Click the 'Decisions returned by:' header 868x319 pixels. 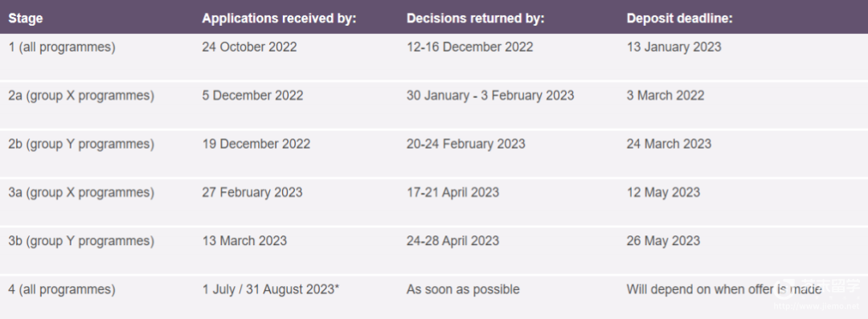tap(476, 18)
